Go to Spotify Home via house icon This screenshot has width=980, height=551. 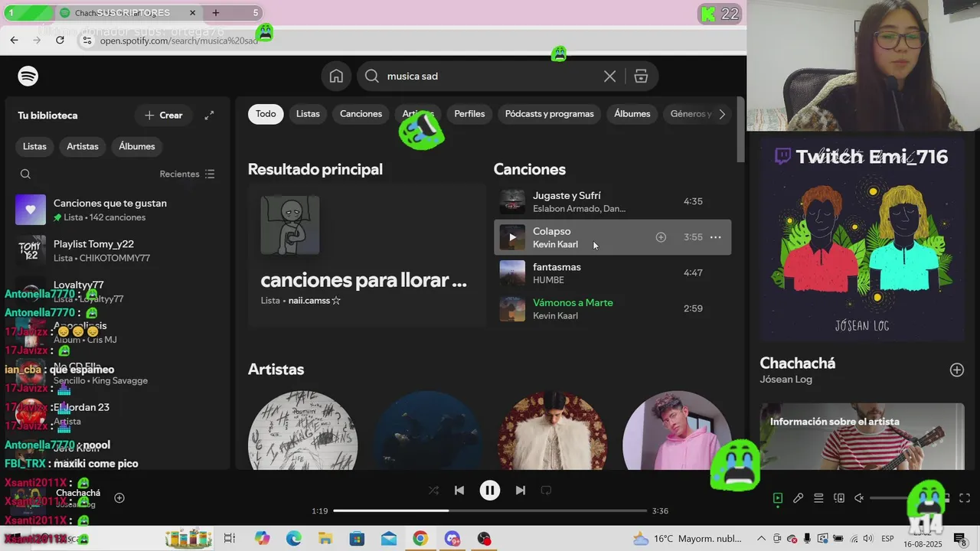pyautogui.click(x=336, y=76)
